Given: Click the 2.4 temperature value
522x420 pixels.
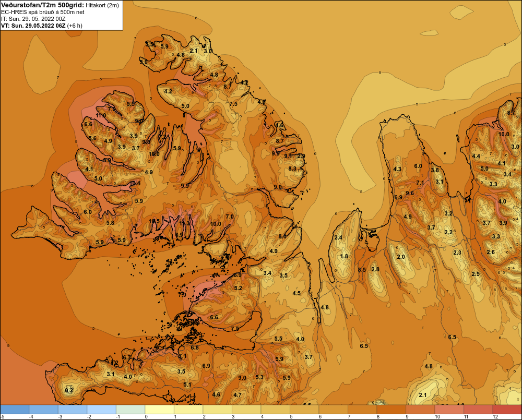Looking at the screenshot, I should 338,237.
